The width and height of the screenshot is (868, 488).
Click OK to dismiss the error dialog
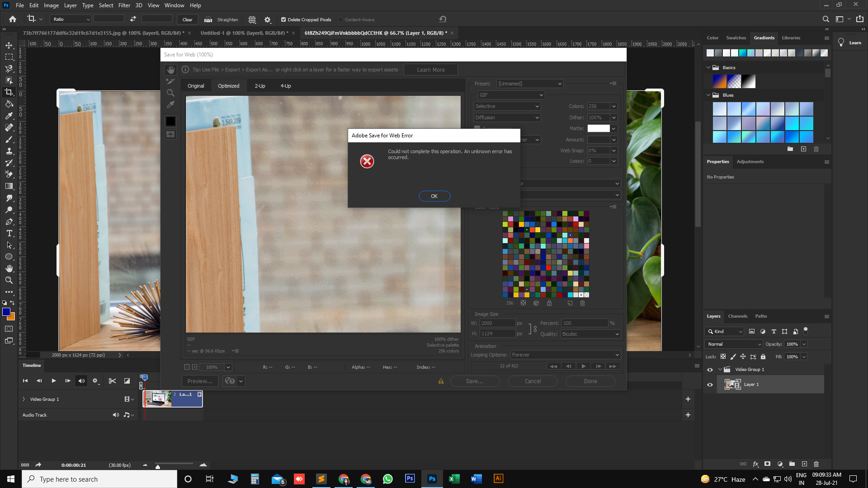tap(434, 196)
